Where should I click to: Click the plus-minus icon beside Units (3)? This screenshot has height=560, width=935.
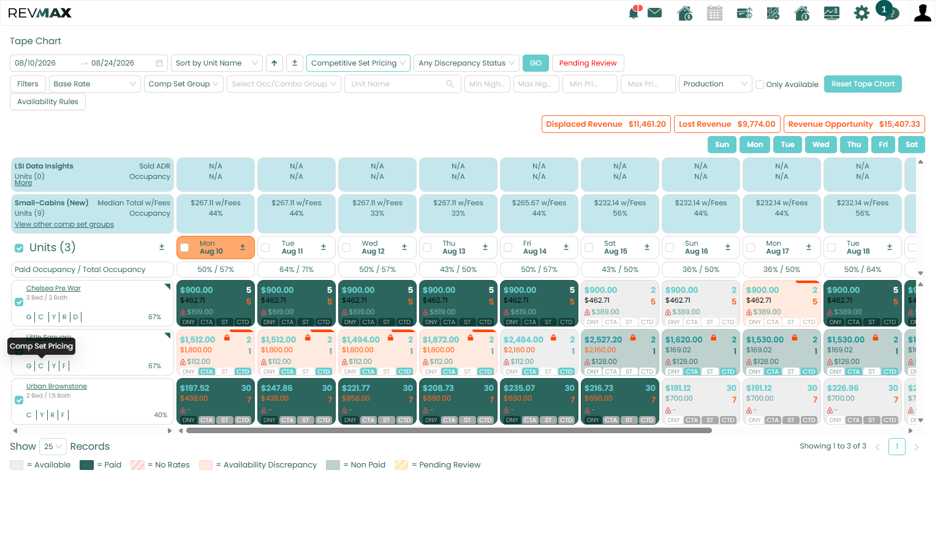(x=162, y=248)
